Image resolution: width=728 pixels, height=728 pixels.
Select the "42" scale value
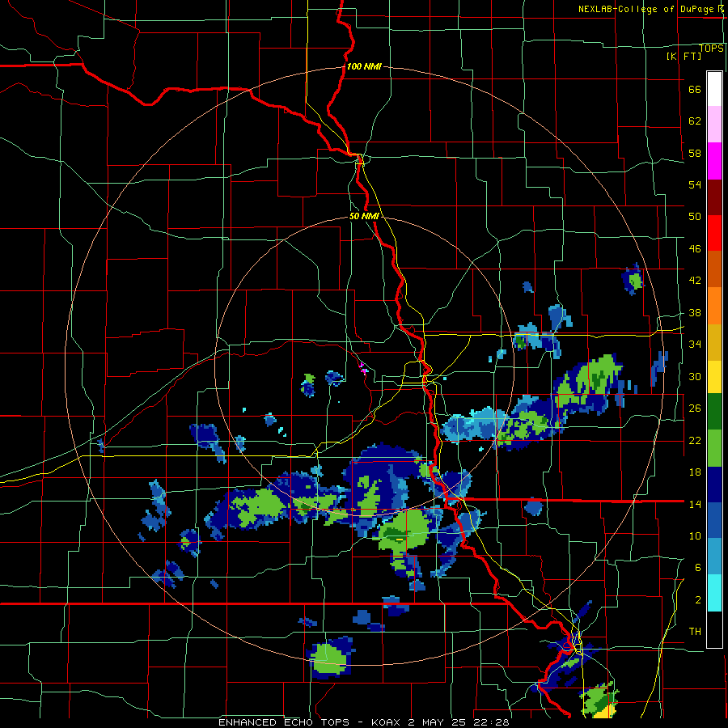point(695,281)
